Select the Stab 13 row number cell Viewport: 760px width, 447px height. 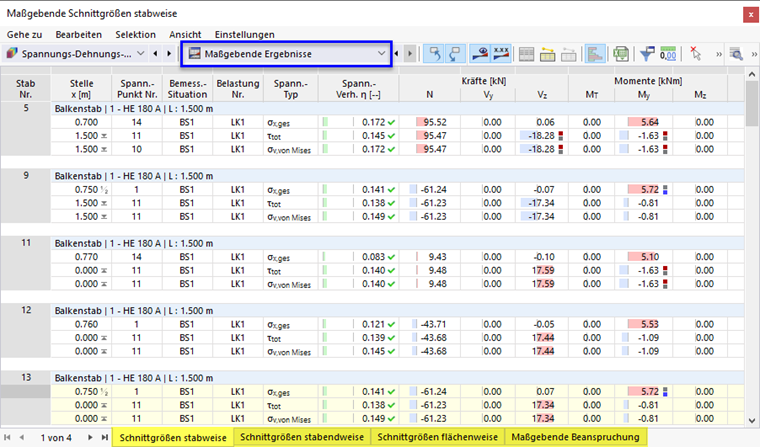point(26,377)
